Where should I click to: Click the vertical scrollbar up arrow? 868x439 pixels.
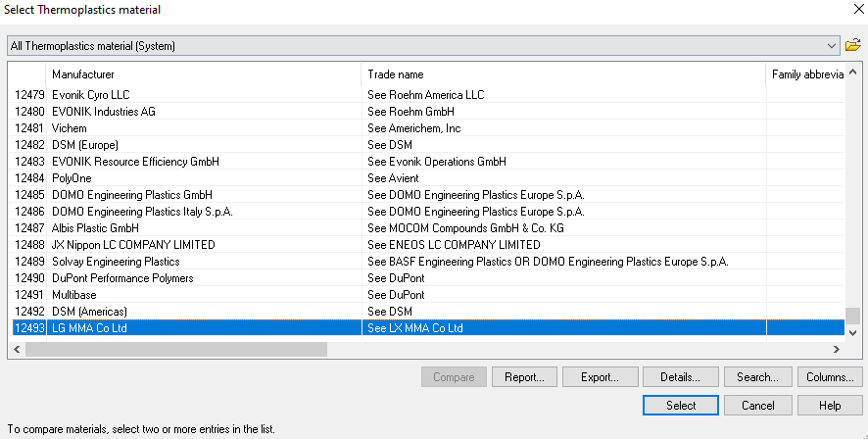(x=853, y=73)
